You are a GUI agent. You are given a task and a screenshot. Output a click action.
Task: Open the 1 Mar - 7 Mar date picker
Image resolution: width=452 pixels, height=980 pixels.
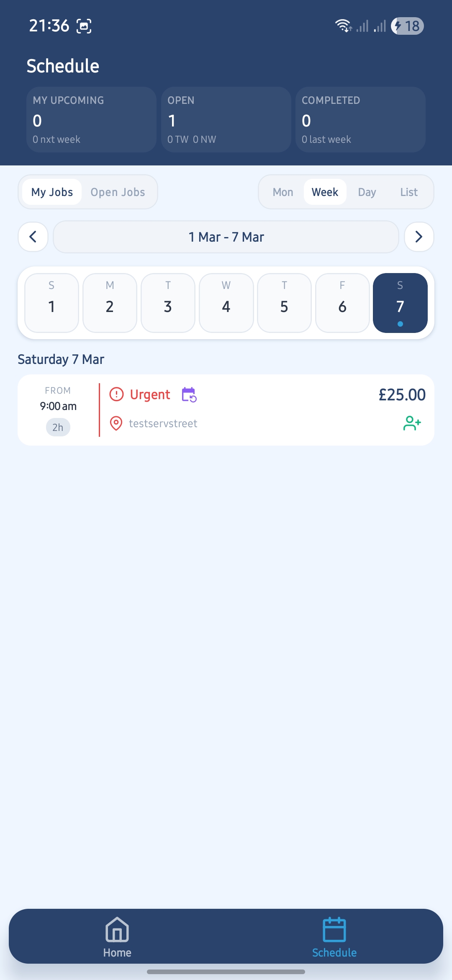point(226,237)
